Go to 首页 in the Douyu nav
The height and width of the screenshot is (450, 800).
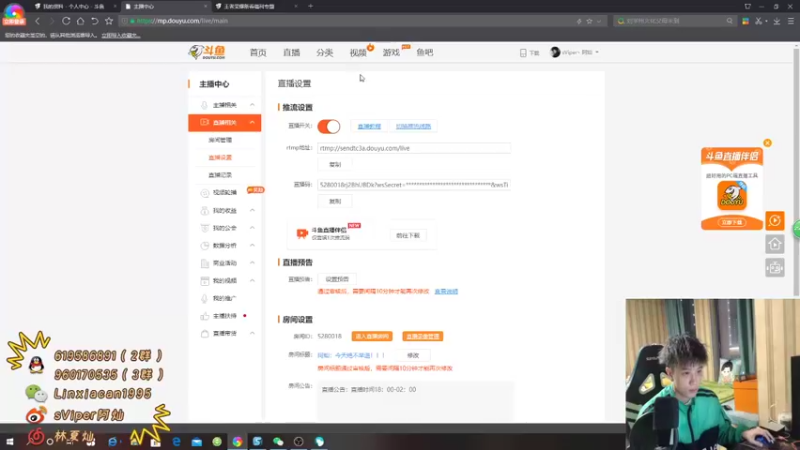point(258,53)
